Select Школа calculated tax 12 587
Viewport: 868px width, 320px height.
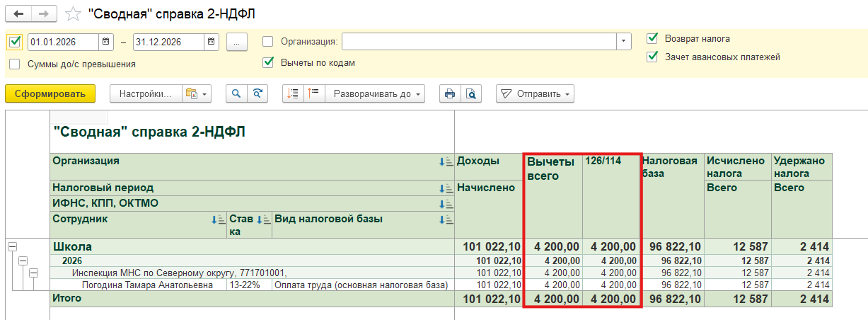coord(738,247)
